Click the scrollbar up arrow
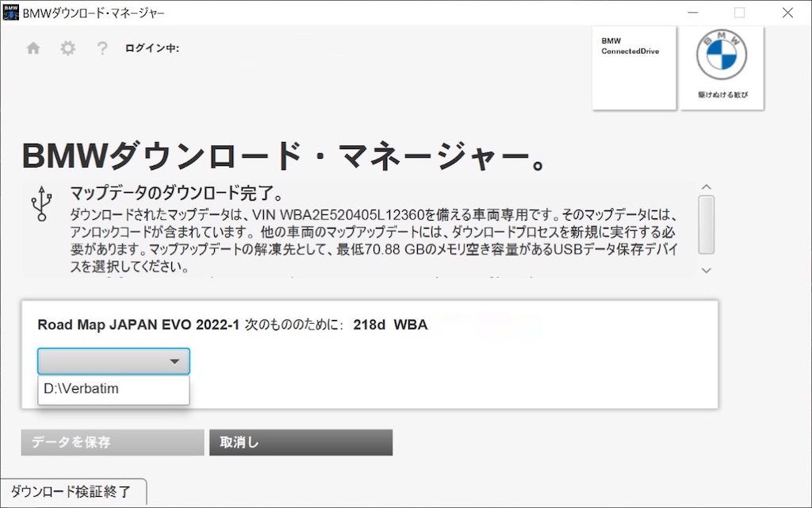Screen dimensions: 812x508 pyautogui.click(x=706, y=186)
